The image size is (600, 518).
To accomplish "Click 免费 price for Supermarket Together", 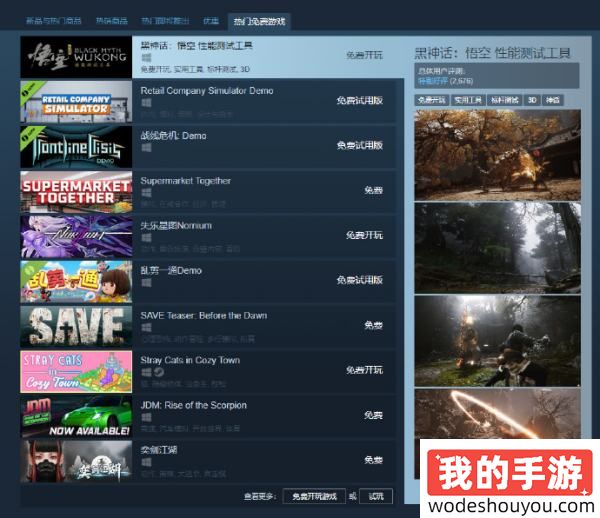I will click(x=373, y=190).
